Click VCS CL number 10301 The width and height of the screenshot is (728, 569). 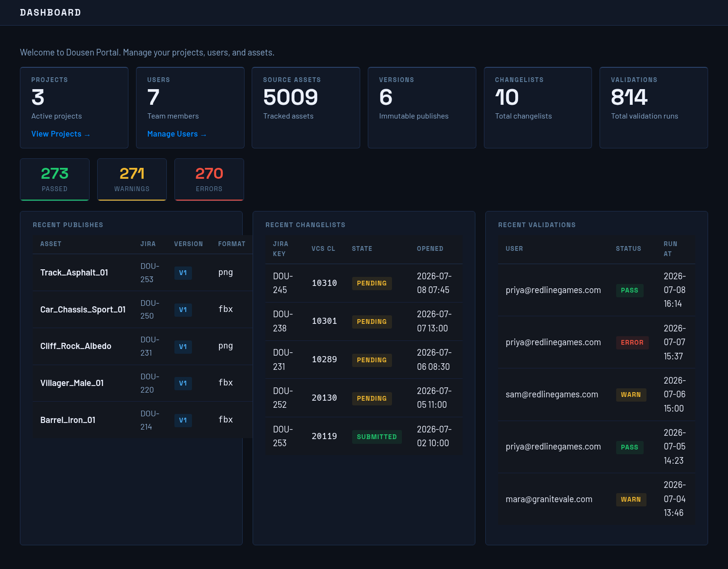[324, 321]
